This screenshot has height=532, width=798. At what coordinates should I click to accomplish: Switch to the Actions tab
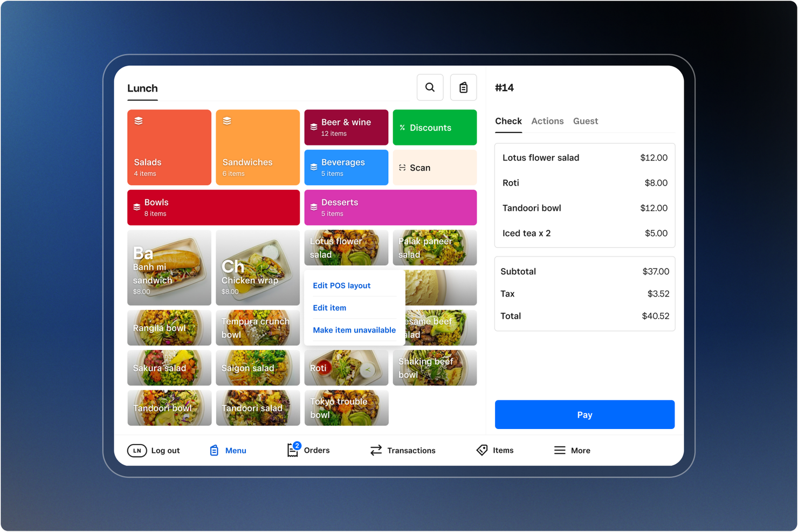547,121
